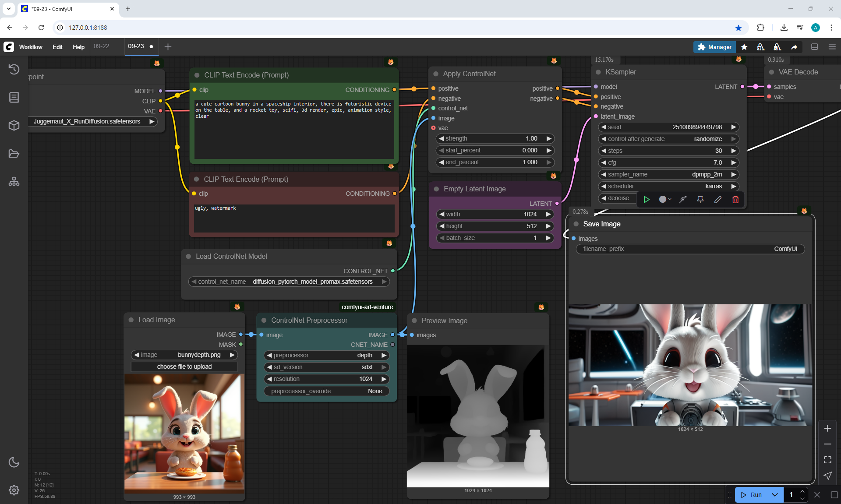
Task: Open the queue history sidebar icon
Action: pos(14,69)
